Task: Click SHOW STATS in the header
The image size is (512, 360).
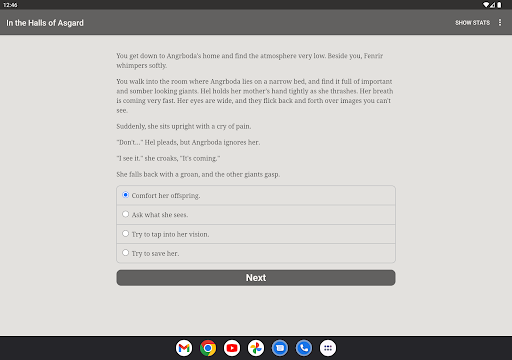Action: [472, 23]
